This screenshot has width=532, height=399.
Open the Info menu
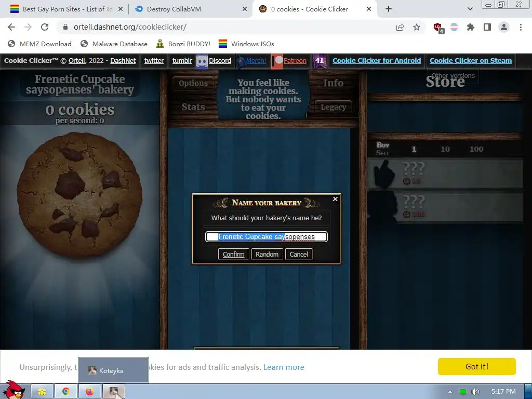[x=333, y=83]
